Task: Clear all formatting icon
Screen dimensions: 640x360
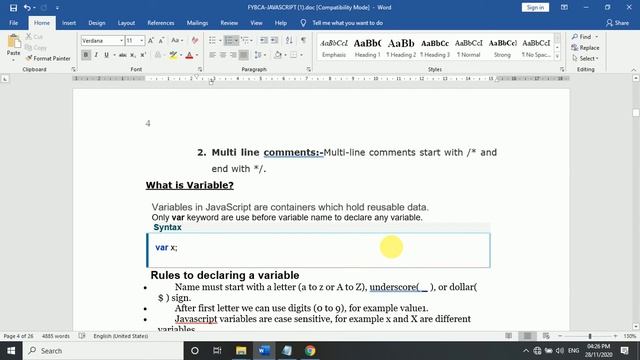Action: point(195,40)
